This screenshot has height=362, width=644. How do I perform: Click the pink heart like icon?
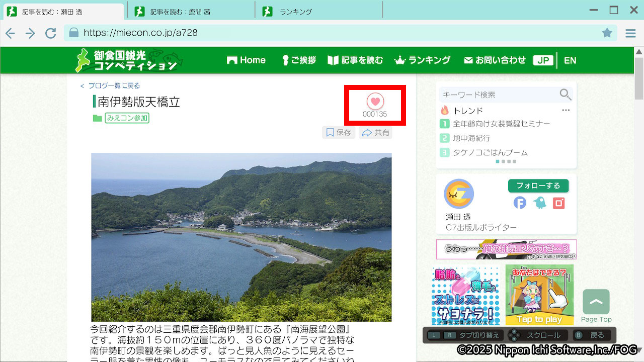pyautogui.click(x=375, y=101)
